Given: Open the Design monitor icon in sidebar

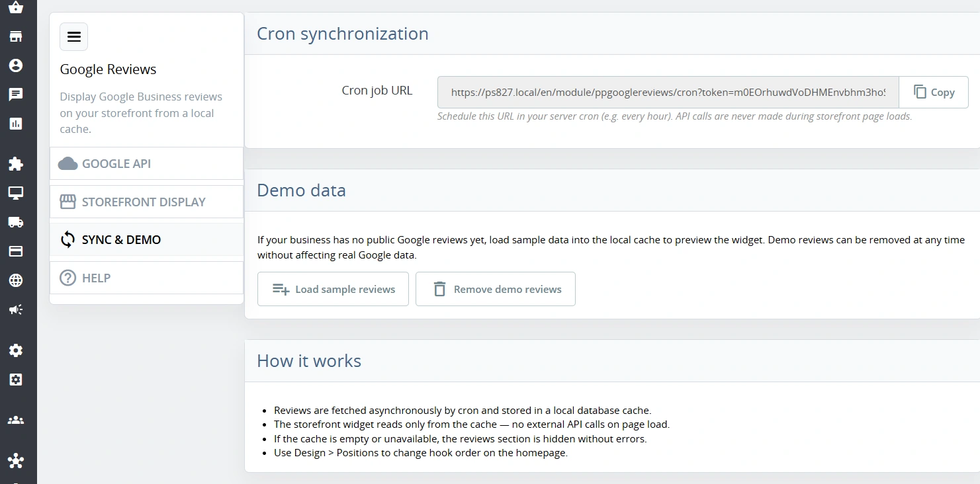Looking at the screenshot, I should click(x=16, y=193).
